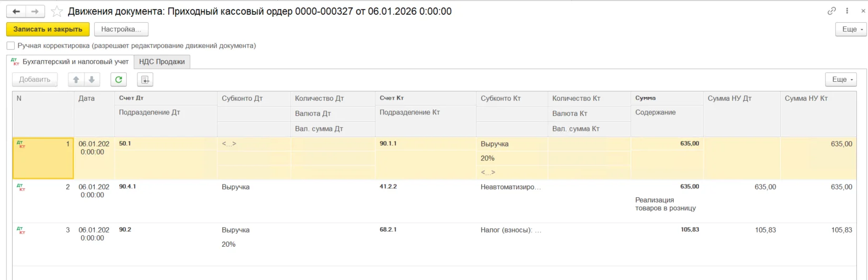
Task: Click the Количество Кт column header
Action: [x=589, y=99]
